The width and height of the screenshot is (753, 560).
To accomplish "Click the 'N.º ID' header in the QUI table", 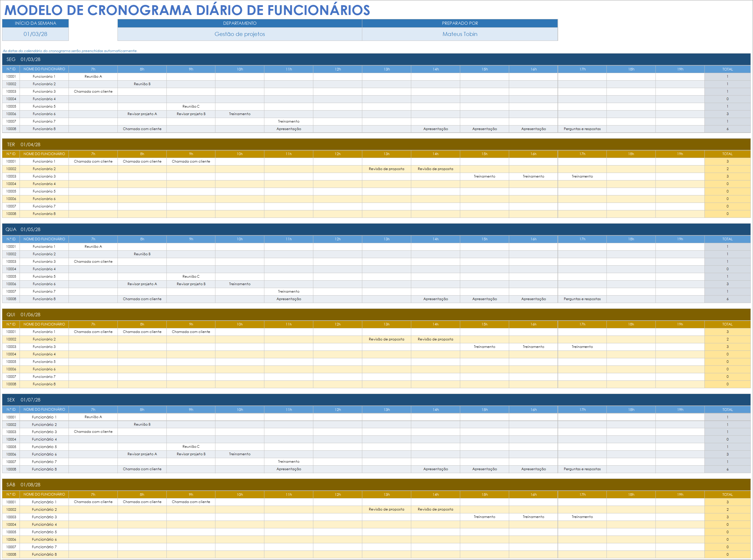I will [11, 324].
